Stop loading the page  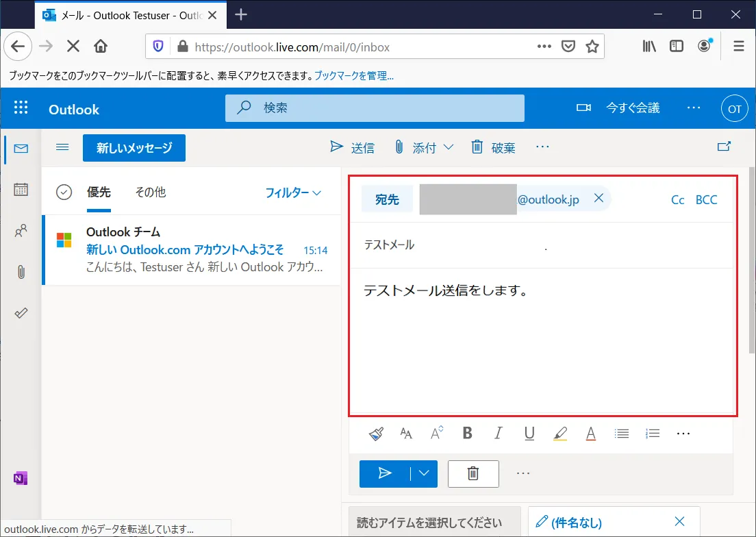point(73,47)
